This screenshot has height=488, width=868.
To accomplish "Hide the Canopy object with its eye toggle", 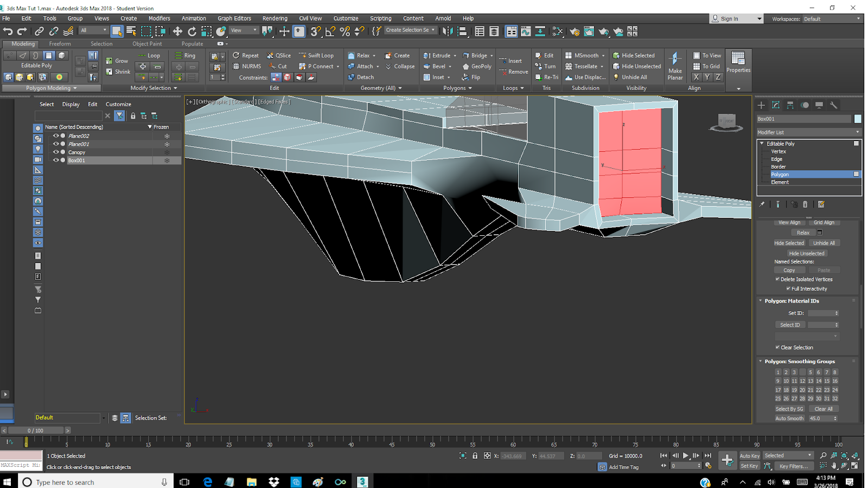I will [56, 152].
